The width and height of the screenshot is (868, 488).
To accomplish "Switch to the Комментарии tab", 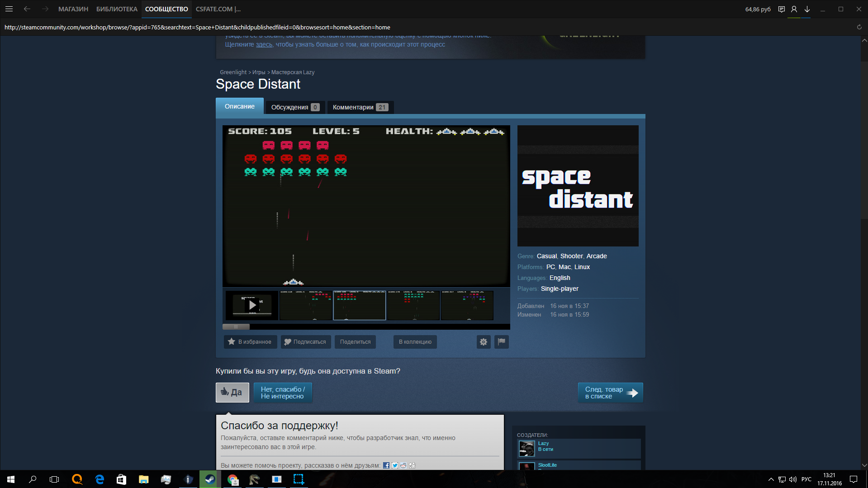I will coord(360,107).
